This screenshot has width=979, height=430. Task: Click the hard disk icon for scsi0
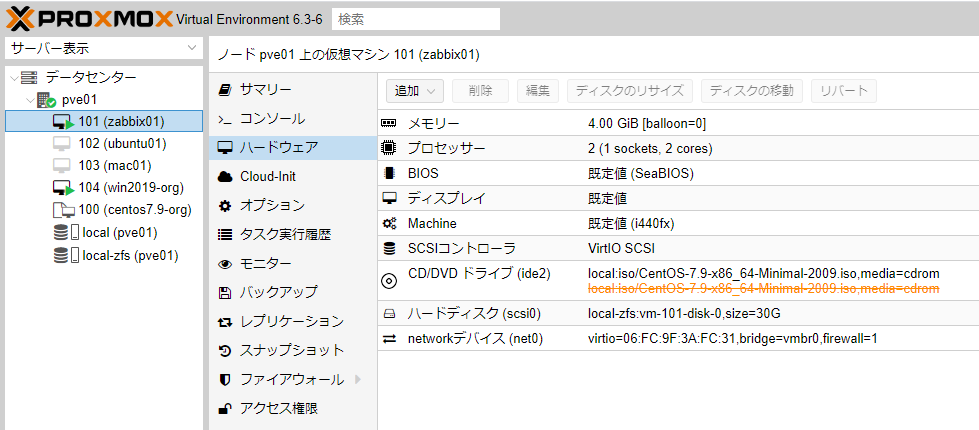[x=389, y=313]
